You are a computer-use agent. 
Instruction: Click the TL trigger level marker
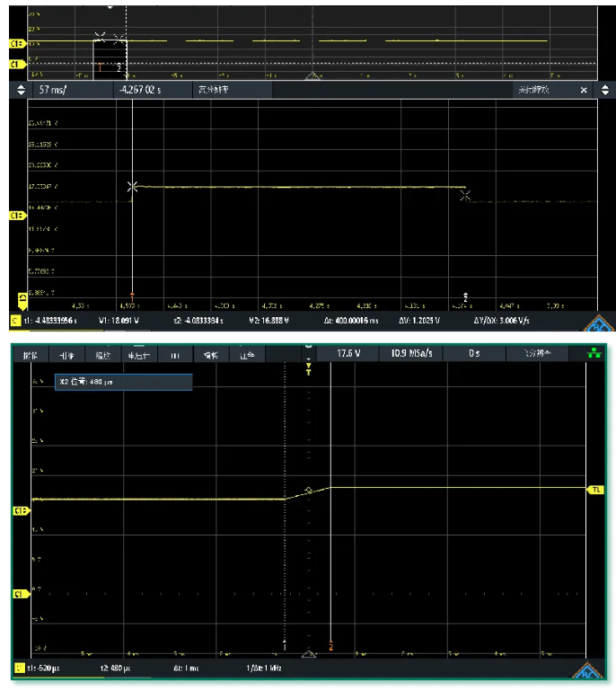pyautogui.click(x=595, y=490)
